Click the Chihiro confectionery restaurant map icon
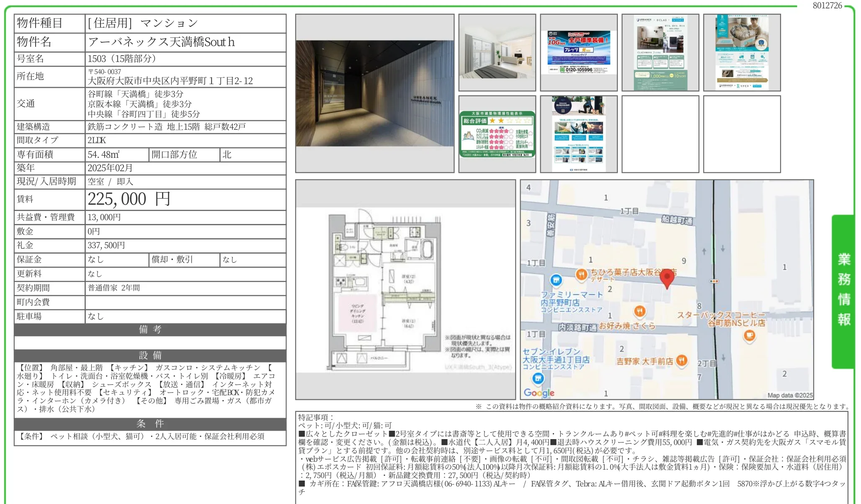 581,275
